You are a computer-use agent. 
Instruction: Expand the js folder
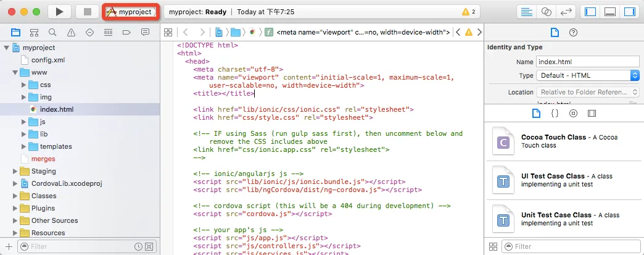pyautogui.click(x=23, y=122)
